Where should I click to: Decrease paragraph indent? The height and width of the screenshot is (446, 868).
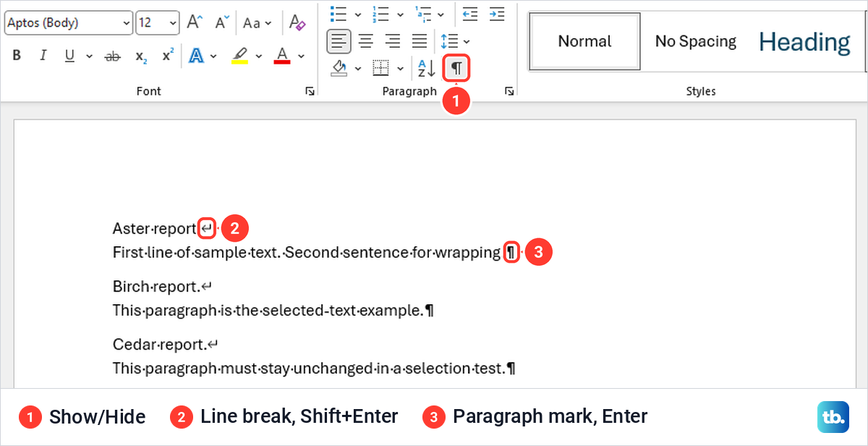(470, 13)
